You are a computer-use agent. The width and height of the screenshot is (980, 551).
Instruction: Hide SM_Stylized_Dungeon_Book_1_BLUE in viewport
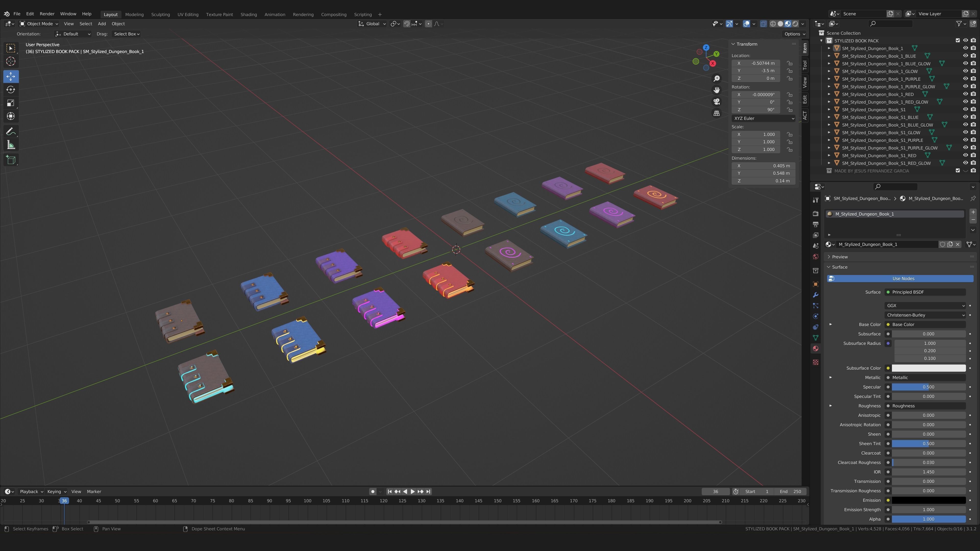965,56
